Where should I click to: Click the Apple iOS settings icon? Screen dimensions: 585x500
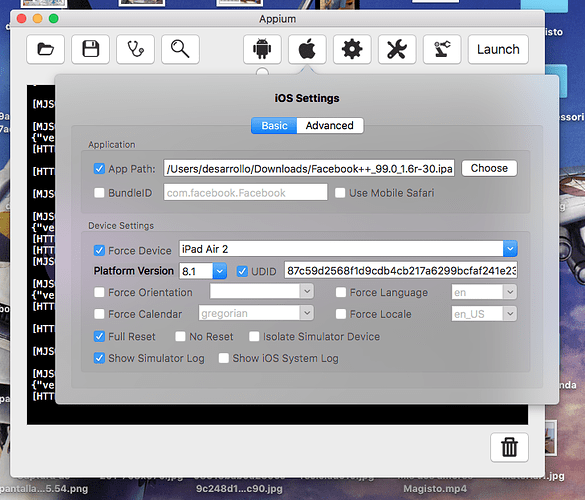[307, 49]
